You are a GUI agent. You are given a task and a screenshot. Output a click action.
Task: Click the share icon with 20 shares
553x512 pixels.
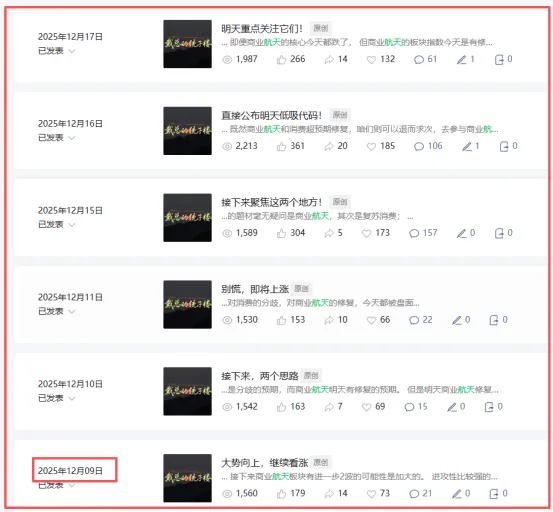329,146
